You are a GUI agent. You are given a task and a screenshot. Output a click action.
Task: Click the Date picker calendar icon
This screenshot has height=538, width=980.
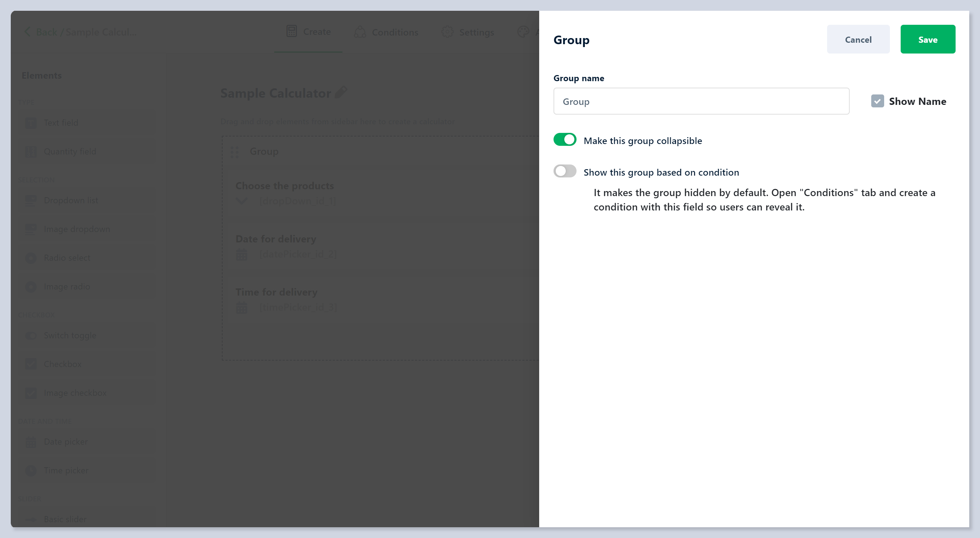31,442
